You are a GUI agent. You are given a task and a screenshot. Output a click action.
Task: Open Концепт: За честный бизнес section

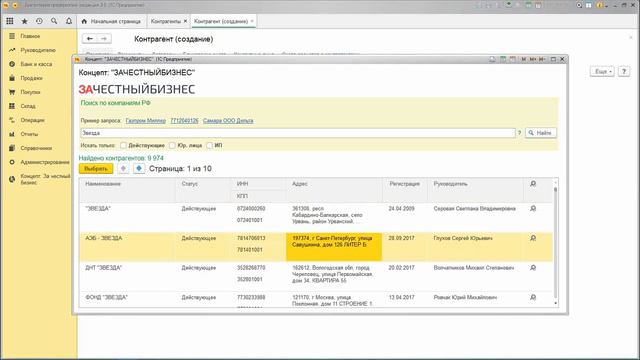click(45, 179)
